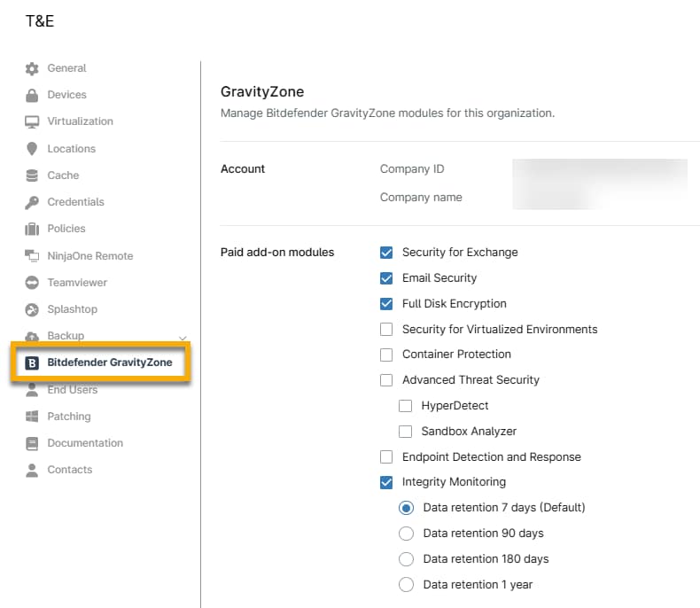The height and width of the screenshot is (608, 700).
Task: Click the Patching Windows logo icon
Action: pos(32,417)
